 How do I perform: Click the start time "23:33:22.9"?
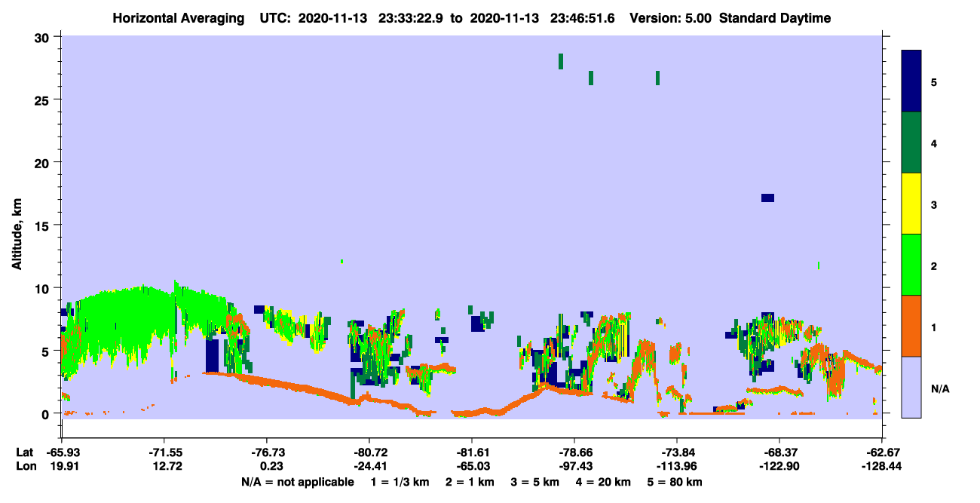pyautogui.click(x=412, y=18)
